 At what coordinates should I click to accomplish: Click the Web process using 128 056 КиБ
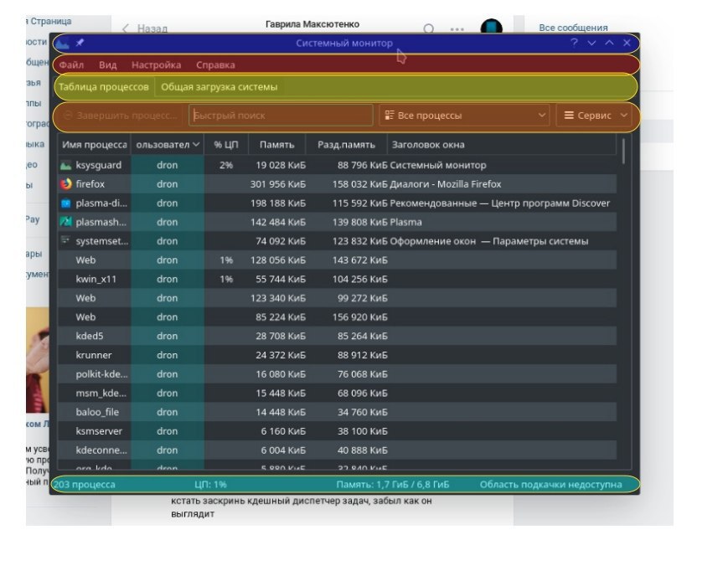pyautogui.click(x=338, y=260)
